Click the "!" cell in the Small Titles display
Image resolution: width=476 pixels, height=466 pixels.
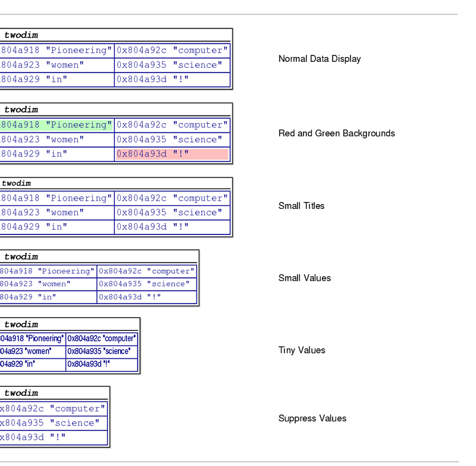[x=172, y=227]
